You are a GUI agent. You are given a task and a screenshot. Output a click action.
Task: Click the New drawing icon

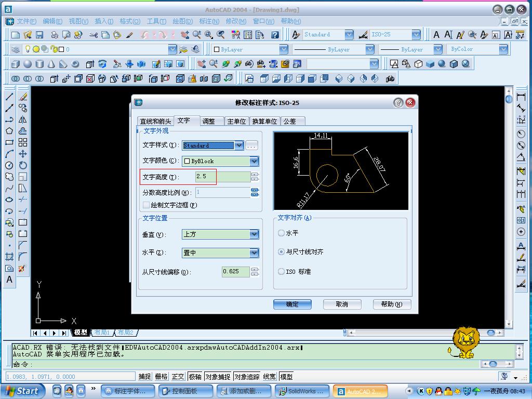point(15,35)
